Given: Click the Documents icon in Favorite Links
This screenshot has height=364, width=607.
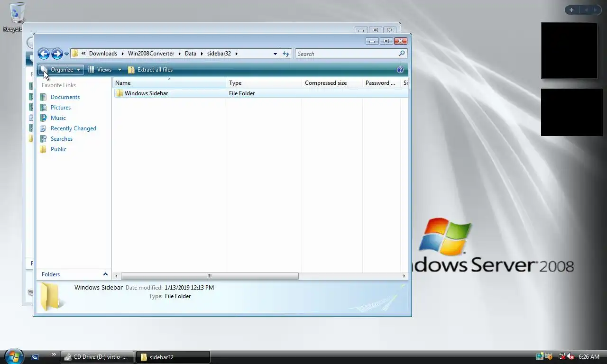Looking at the screenshot, I should [43, 97].
